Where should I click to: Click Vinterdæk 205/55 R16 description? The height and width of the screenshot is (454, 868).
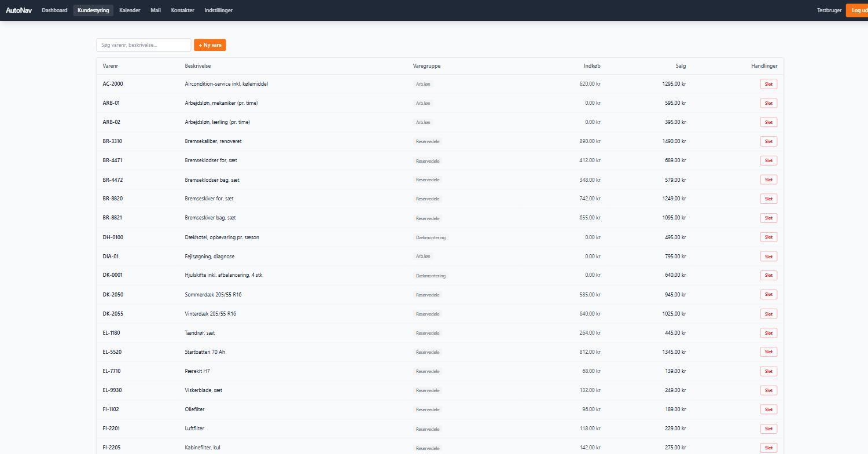pos(210,313)
